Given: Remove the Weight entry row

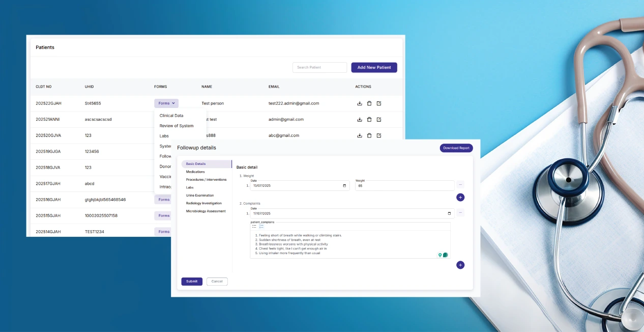Looking at the screenshot, I should point(460,185).
